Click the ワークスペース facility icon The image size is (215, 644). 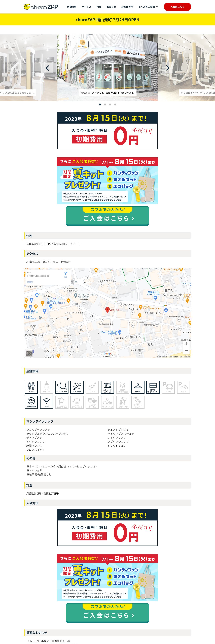(x=107, y=402)
